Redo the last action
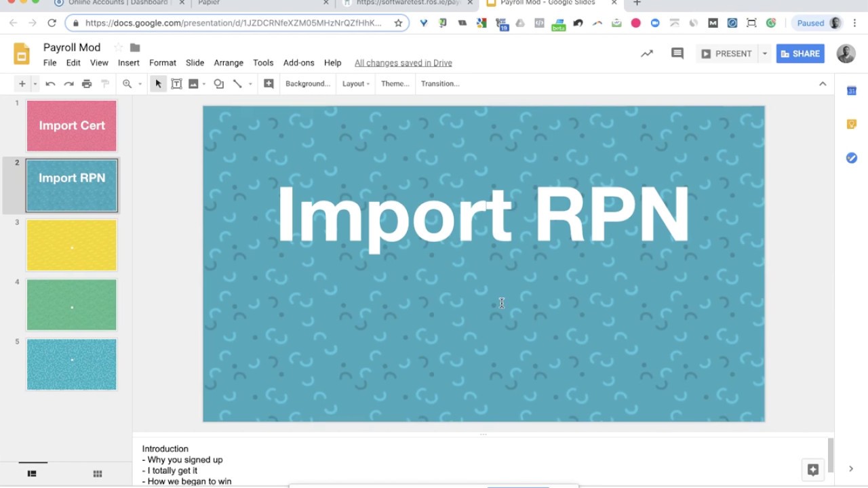 click(68, 83)
